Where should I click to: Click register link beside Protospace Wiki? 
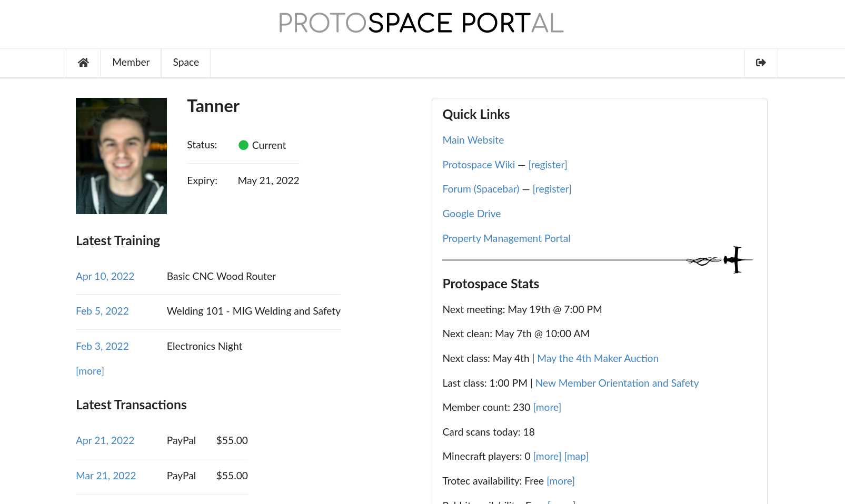coord(548,165)
